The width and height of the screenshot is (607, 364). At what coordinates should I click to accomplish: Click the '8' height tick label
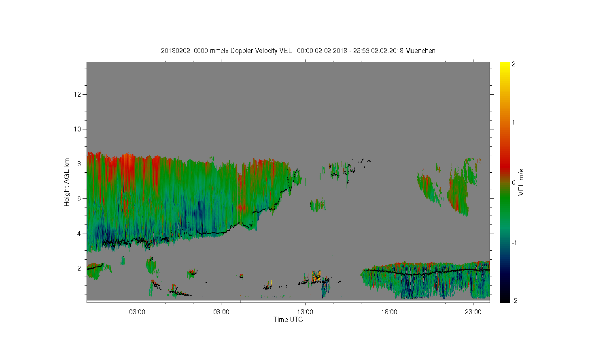80,164
